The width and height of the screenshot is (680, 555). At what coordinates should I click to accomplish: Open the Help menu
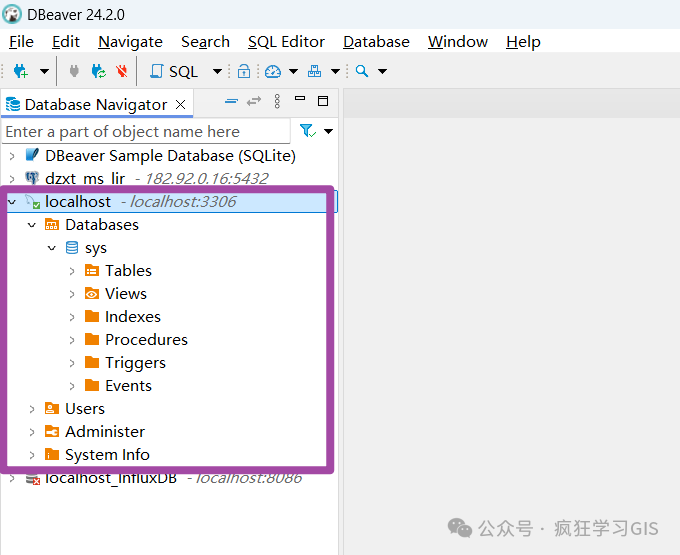[523, 42]
